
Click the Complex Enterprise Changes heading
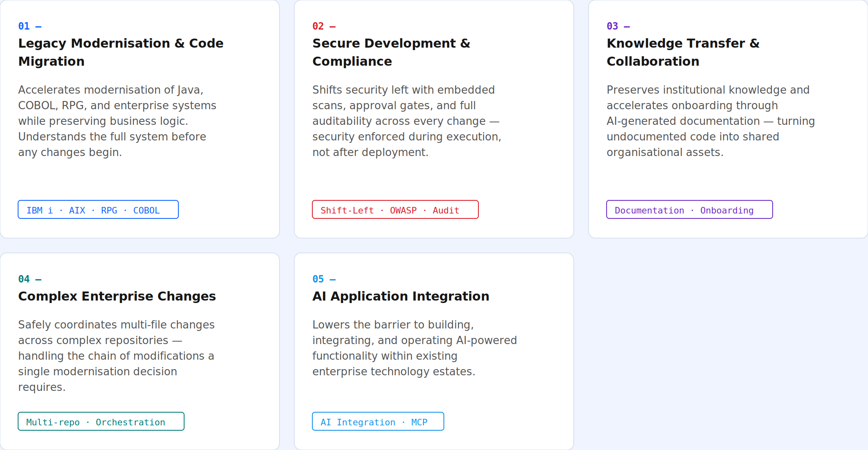tap(117, 296)
